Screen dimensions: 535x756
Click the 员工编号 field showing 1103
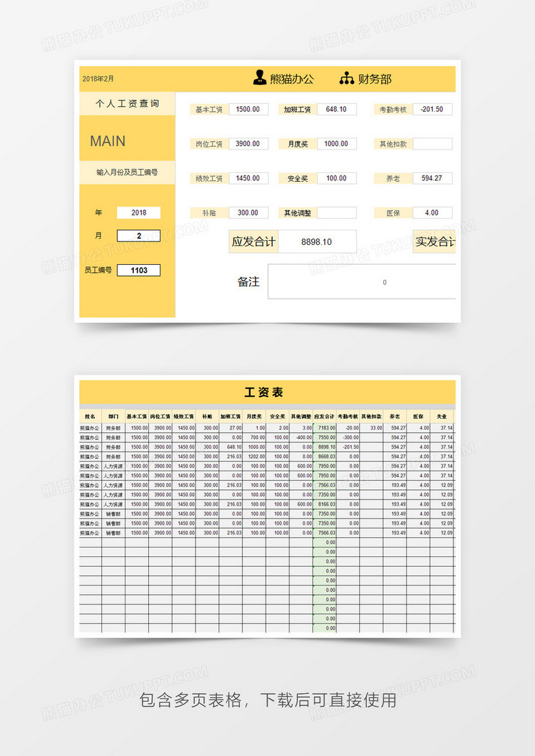(x=139, y=270)
